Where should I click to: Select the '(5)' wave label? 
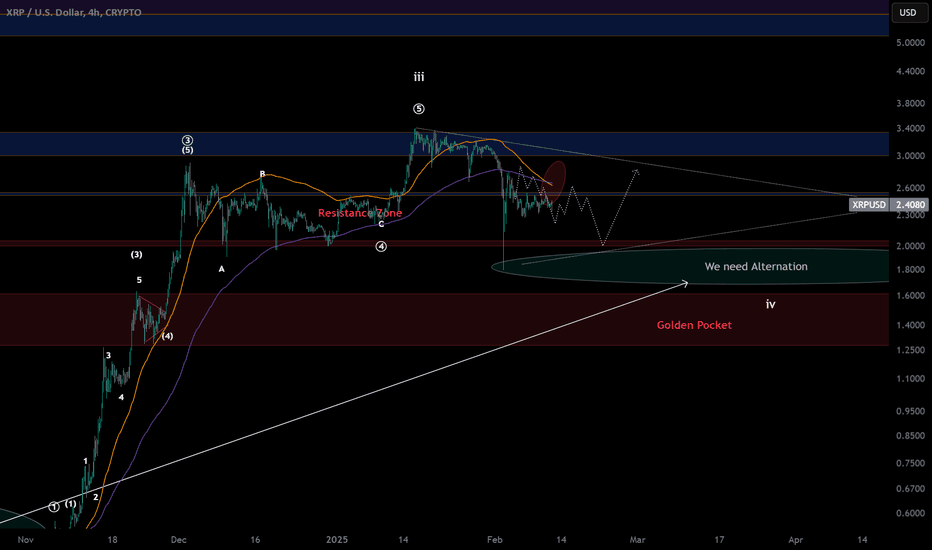187,150
